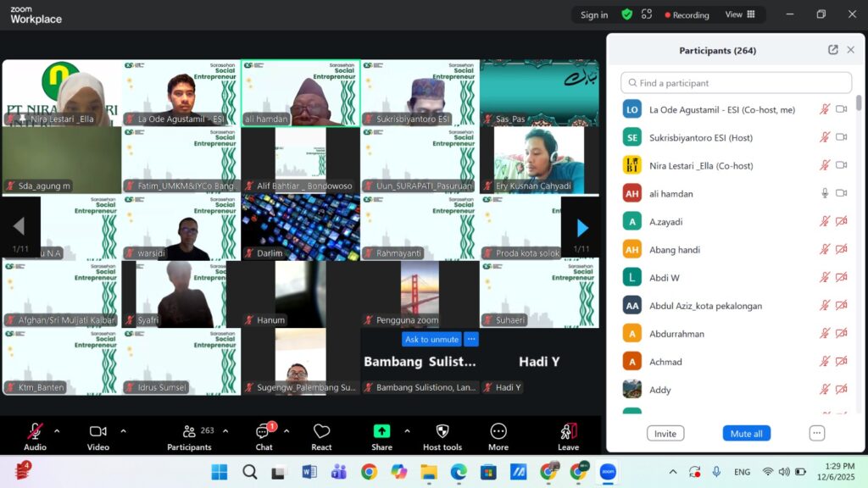Toggle the Participants panel button
Image resolution: width=868 pixels, height=488 pixels.
(x=190, y=435)
